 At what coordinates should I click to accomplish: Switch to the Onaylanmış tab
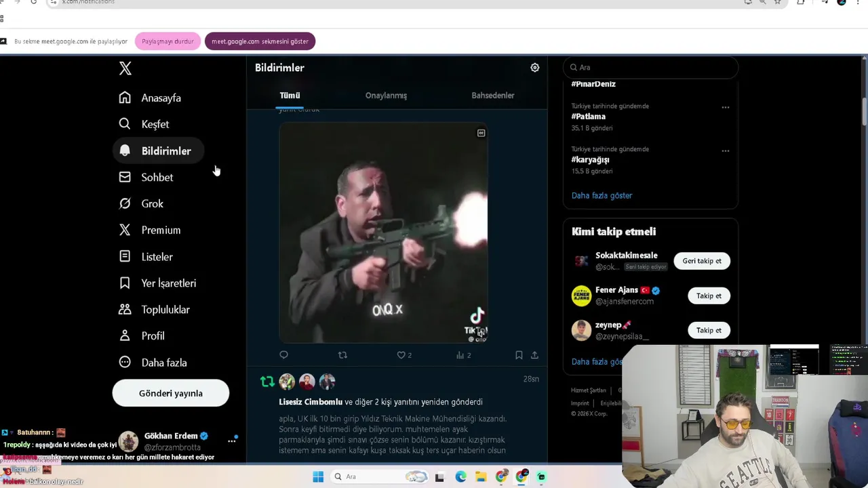[386, 96]
